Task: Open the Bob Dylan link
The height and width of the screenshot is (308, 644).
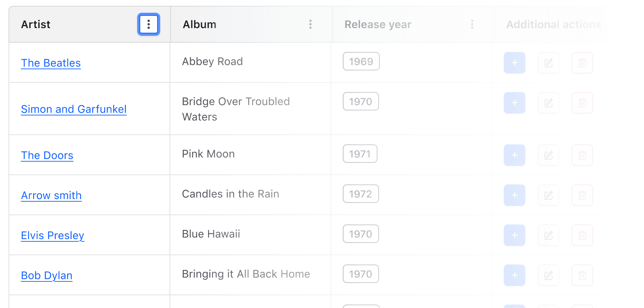Action: pyautogui.click(x=47, y=275)
